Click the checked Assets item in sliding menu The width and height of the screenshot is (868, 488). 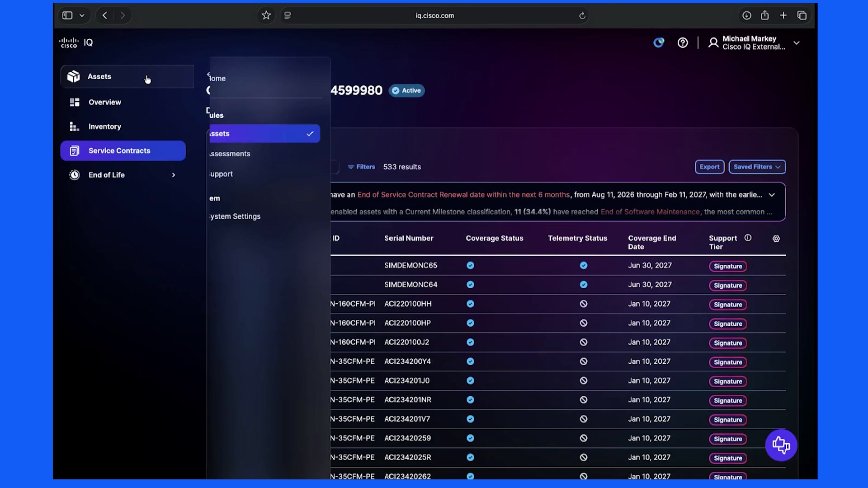tap(264, 134)
